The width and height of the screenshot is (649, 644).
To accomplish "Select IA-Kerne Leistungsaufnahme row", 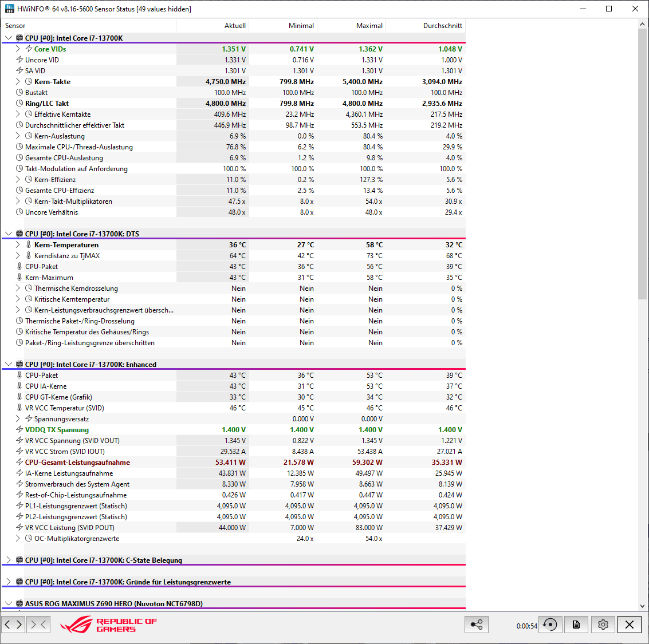I will 234,473.
